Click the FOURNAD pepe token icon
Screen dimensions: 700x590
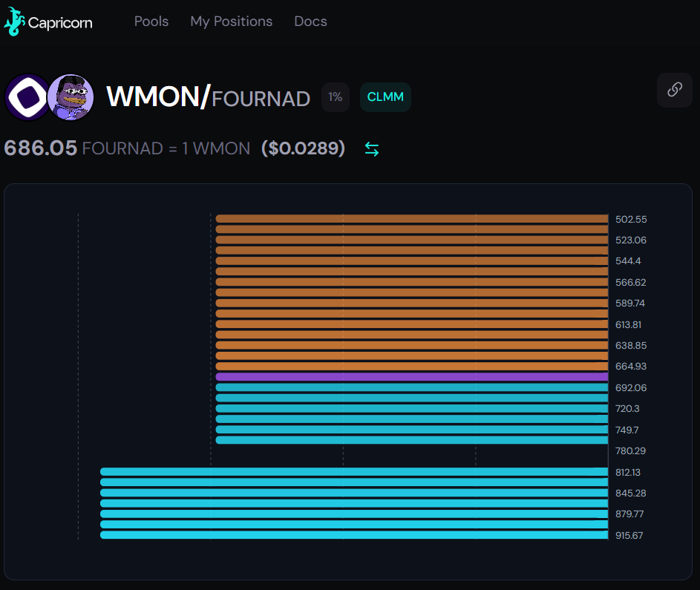[71, 97]
